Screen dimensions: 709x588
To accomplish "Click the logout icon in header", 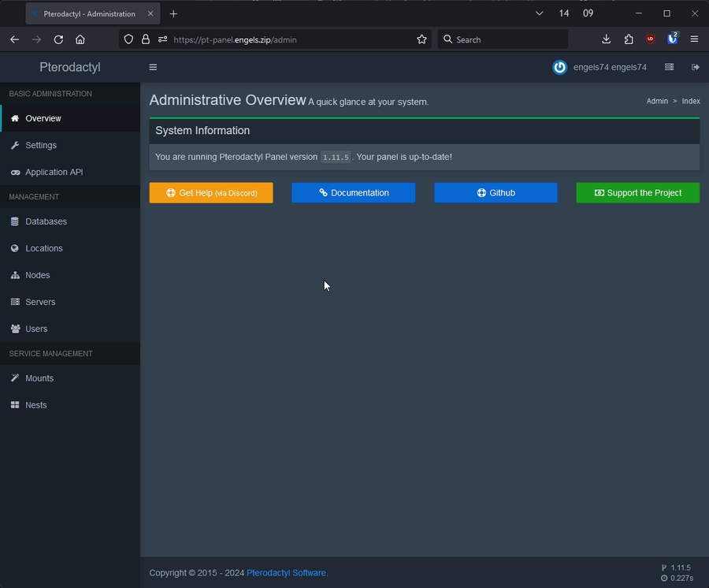I will point(696,67).
